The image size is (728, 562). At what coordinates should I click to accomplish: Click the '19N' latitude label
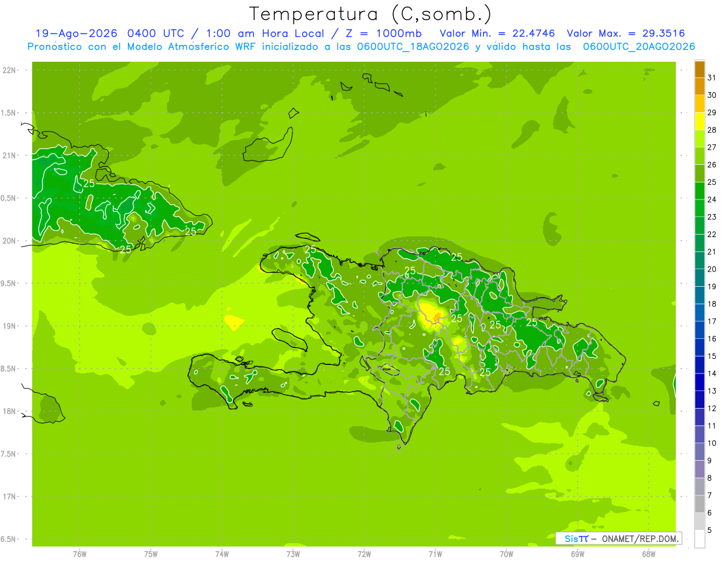tap(9, 326)
